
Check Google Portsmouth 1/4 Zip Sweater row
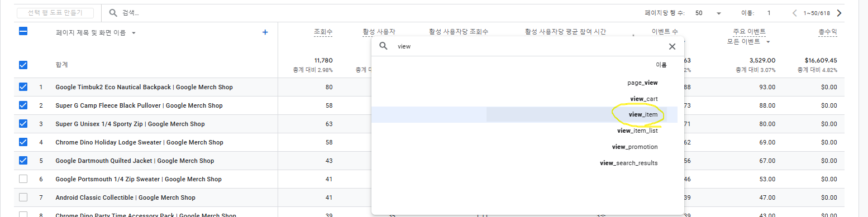click(x=23, y=179)
